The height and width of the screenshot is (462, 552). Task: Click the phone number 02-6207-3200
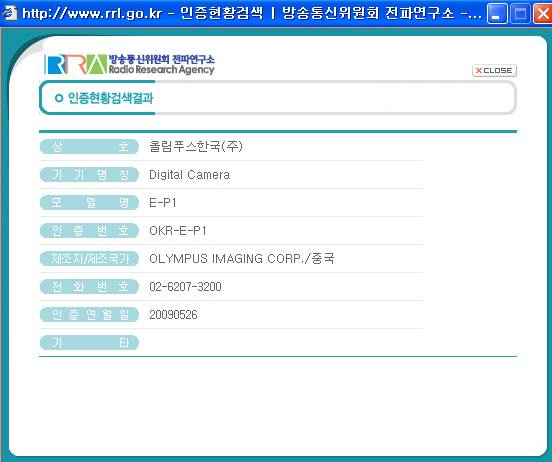tap(185, 287)
